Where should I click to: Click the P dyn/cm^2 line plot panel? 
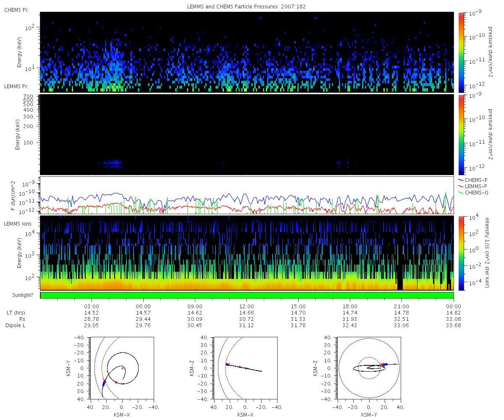pos(247,195)
